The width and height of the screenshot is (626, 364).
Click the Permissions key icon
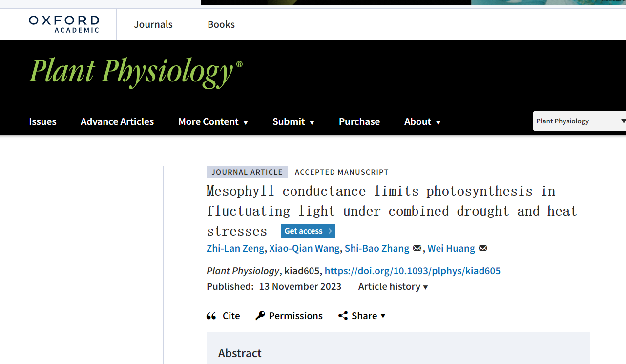point(260,316)
